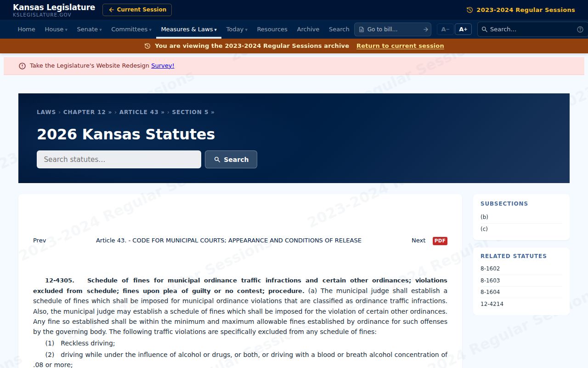
Task: Click the Kansas Legislature site title
Action: (54, 7)
